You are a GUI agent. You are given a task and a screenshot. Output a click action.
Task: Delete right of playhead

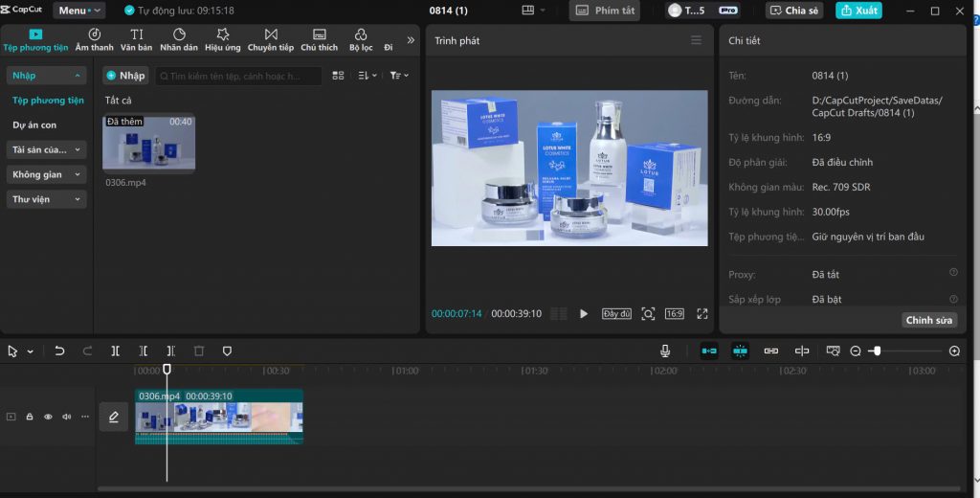pos(171,351)
